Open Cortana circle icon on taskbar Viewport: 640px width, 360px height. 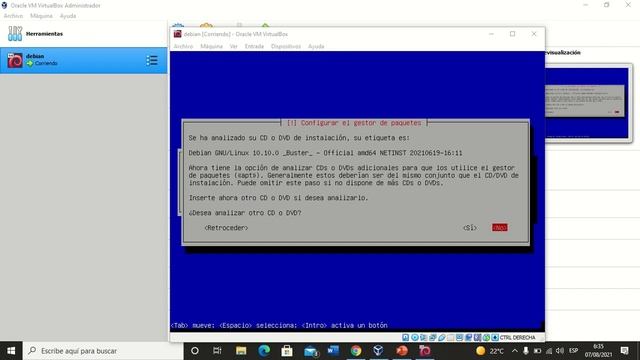(195, 351)
